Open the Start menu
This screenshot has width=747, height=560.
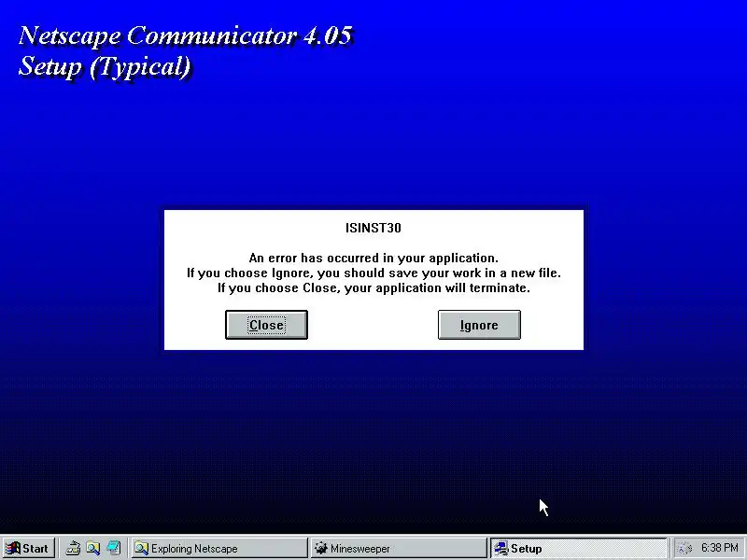tap(28, 549)
